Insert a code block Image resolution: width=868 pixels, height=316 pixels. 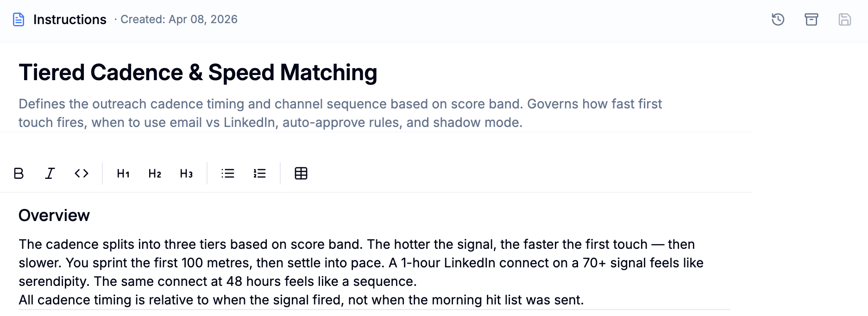tap(81, 173)
